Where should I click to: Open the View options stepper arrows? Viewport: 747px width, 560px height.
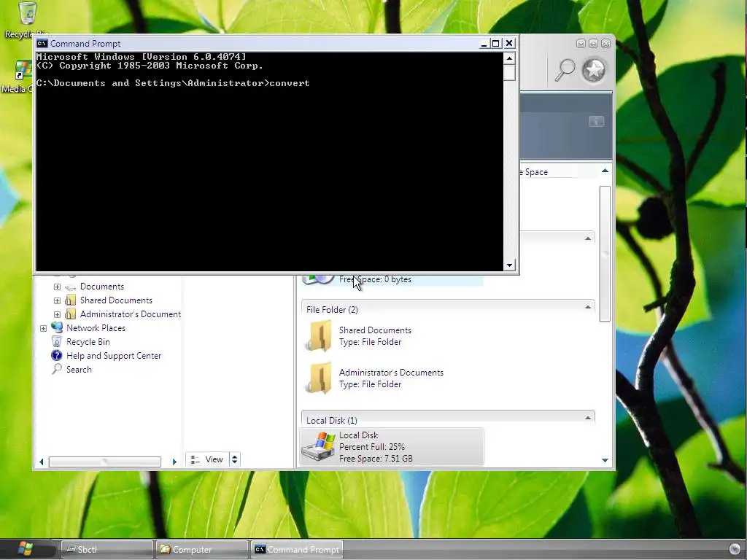coord(234,459)
